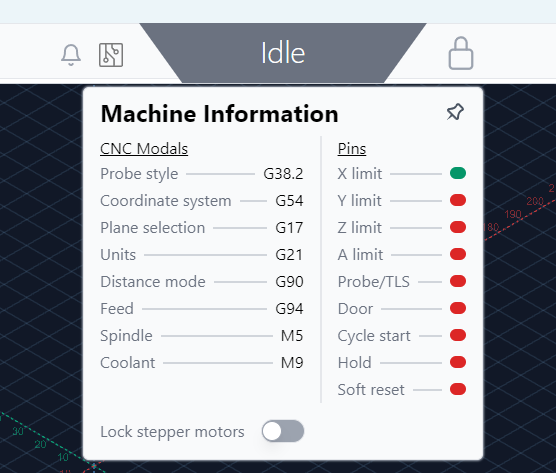
Task: Click the A limit label
Action: pos(360,255)
